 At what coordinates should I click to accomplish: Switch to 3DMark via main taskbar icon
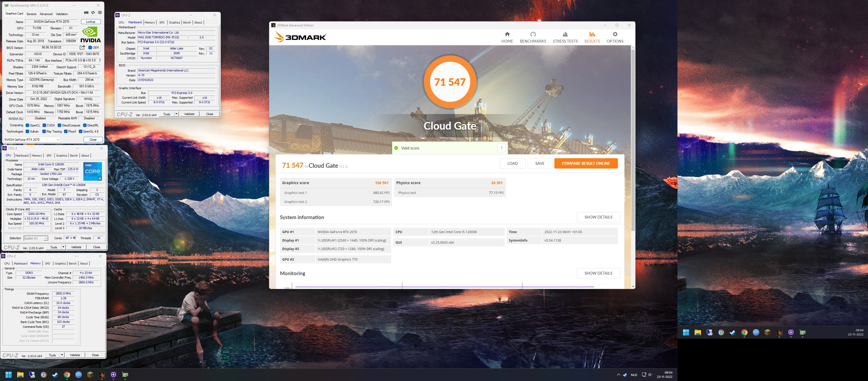102,375
